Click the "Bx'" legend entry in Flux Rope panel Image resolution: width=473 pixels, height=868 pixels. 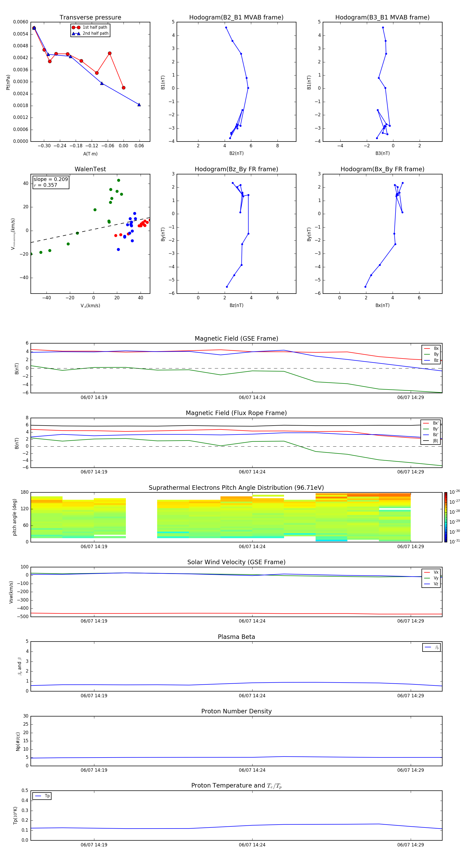coord(431,423)
